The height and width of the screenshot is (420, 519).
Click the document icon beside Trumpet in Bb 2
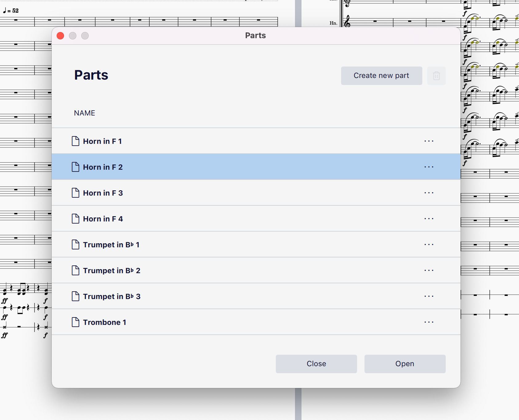pyautogui.click(x=76, y=270)
